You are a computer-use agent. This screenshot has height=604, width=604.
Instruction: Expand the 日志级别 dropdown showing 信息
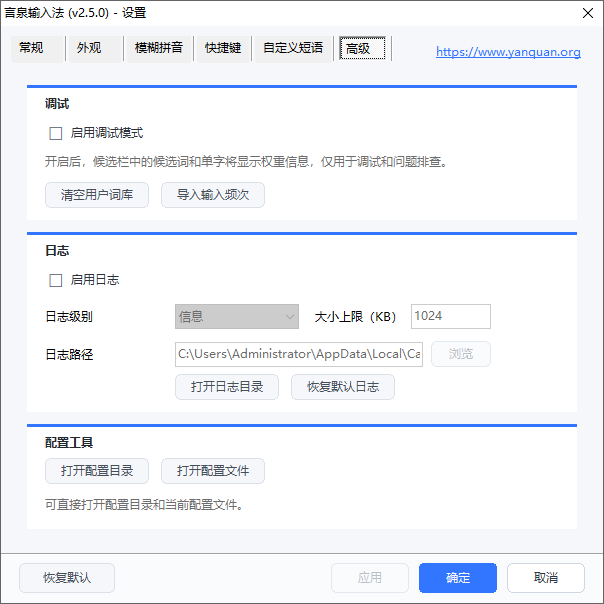coord(237,317)
